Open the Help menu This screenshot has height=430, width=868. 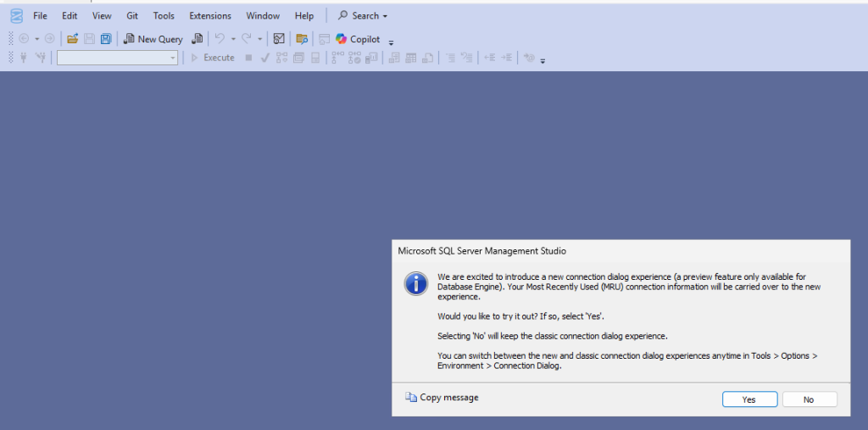click(x=304, y=15)
